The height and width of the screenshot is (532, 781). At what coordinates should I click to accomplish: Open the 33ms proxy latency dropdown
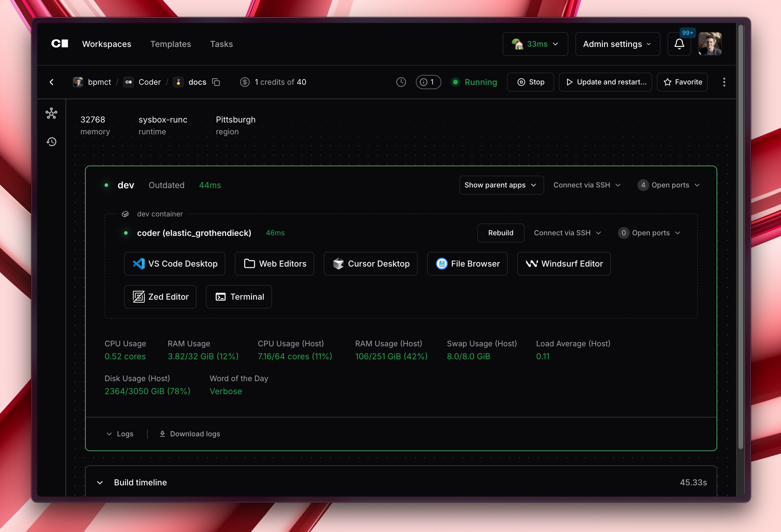535,44
